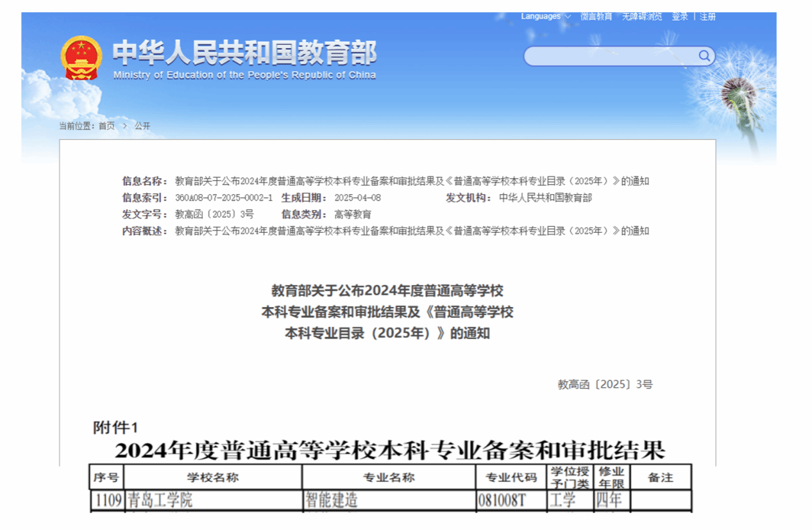Click the 高等教育 information category value
This screenshot has width=812, height=530.
pos(353,215)
